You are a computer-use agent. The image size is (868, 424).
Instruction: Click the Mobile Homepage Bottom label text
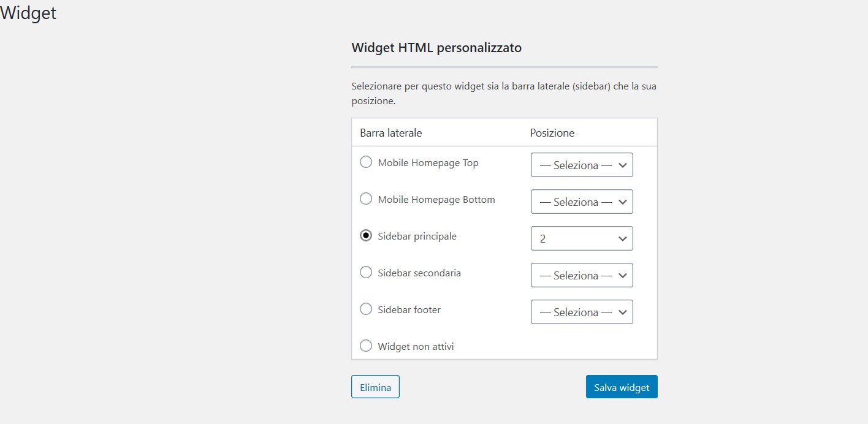(436, 200)
